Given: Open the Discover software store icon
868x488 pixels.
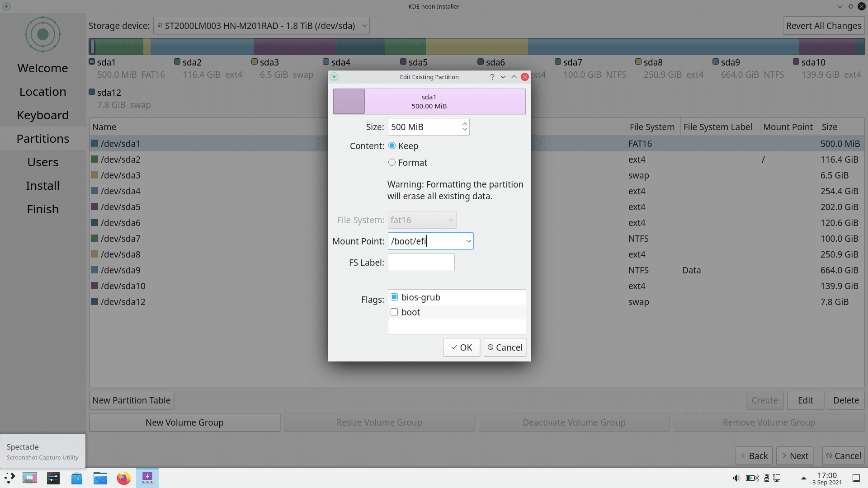Looking at the screenshot, I should tap(77, 478).
